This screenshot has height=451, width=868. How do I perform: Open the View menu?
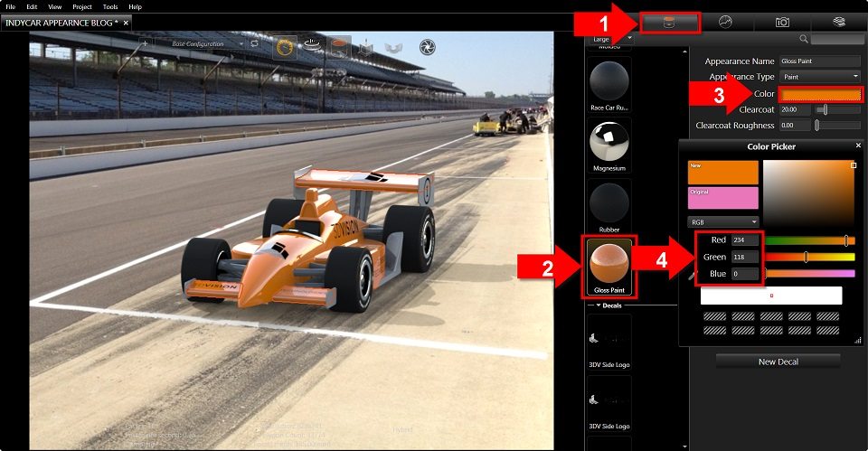point(55,6)
